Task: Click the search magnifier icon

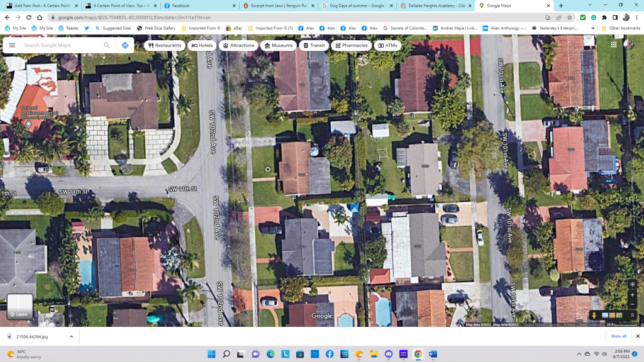Action: tap(107, 45)
